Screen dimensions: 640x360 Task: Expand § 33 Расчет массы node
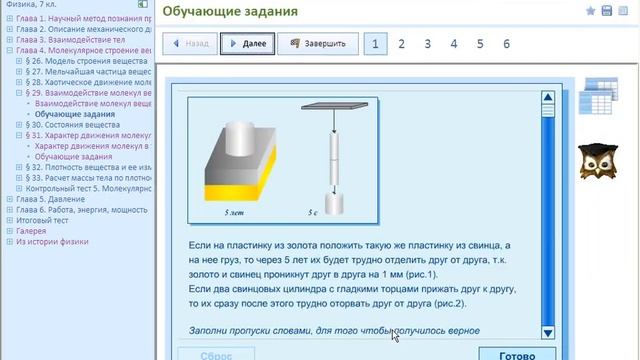(19, 178)
